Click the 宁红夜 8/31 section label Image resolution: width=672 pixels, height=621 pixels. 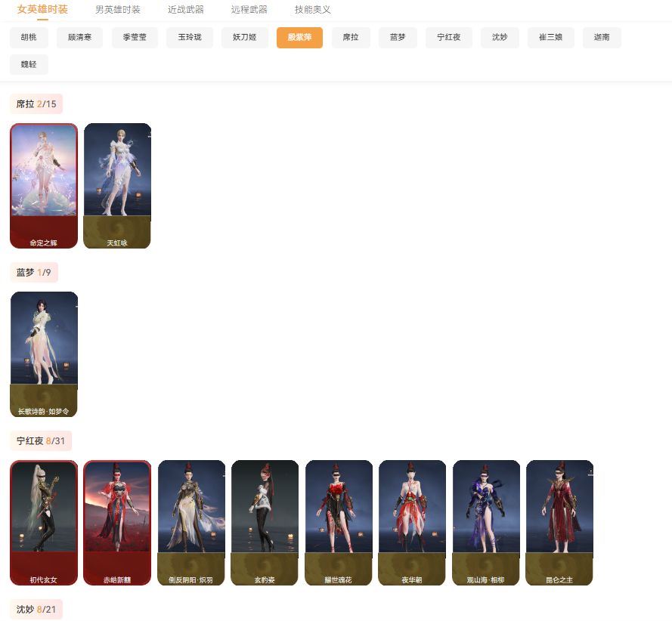(40, 440)
